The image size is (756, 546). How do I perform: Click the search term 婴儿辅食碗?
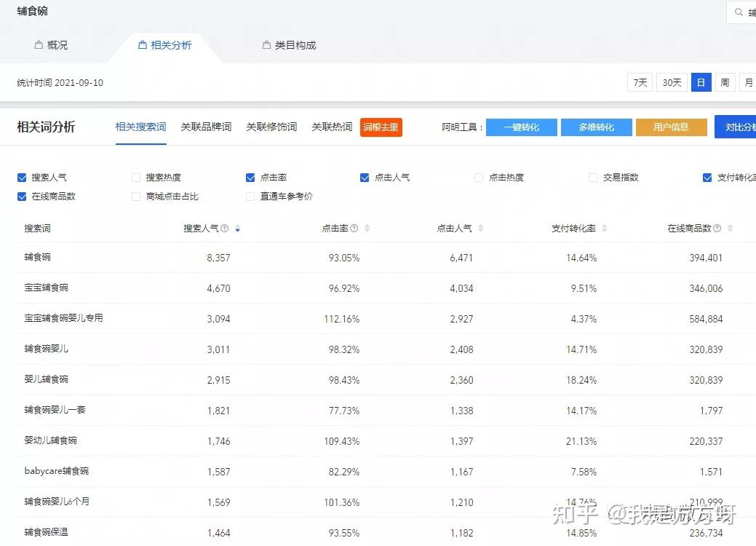tap(47, 379)
